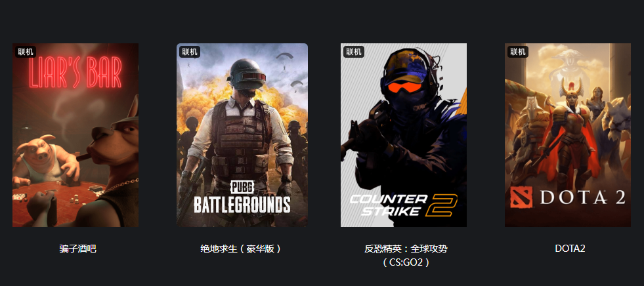Open the Counter Strike 2 game cover

(x=403, y=135)
